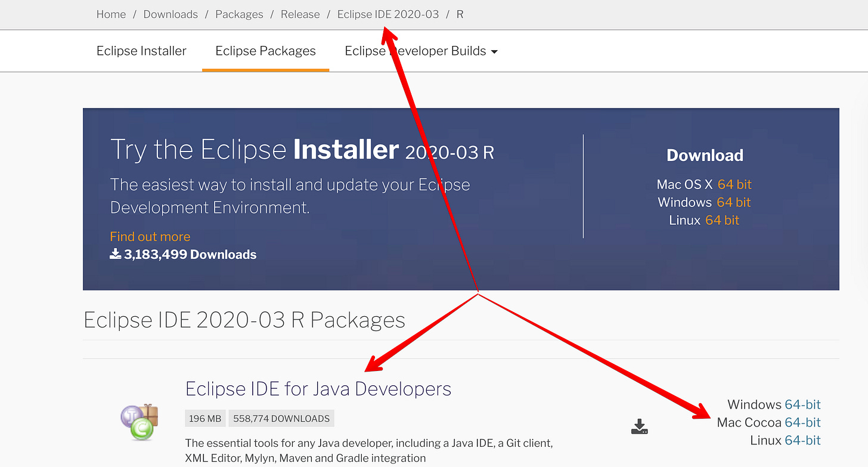This screenshot has width=868, height=467.
Task: Expand the Eclipse Developer Builds dropdown
Action: (x=421, y=51)
